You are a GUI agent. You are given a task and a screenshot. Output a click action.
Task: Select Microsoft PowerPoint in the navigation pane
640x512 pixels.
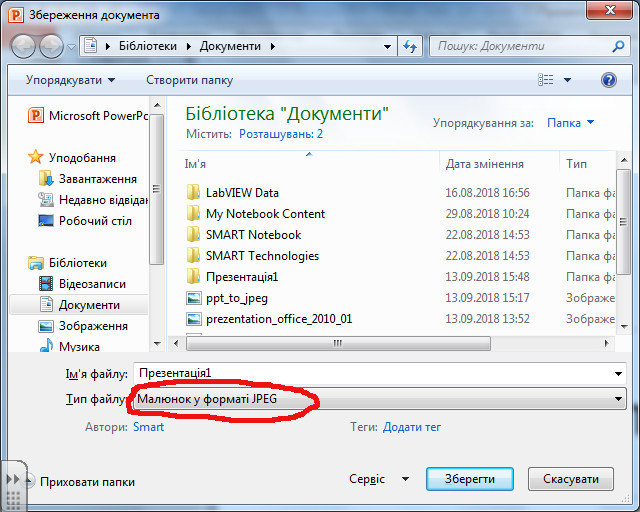[97, 116]
